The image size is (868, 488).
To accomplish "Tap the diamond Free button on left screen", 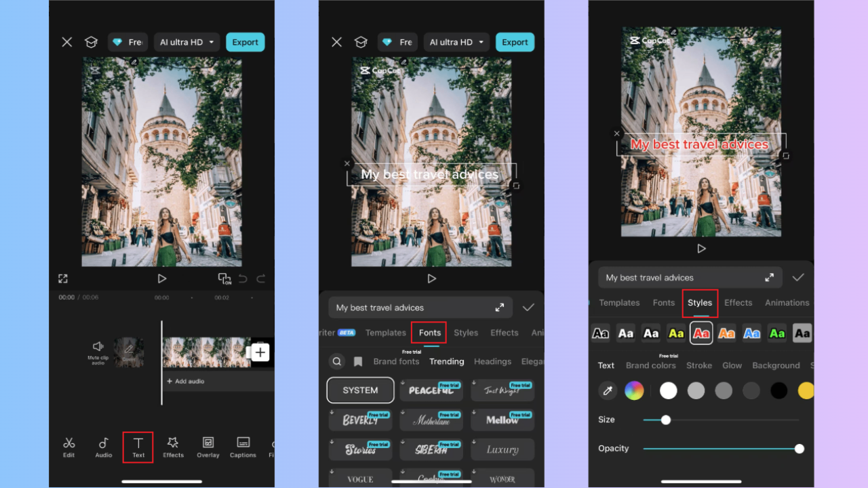I will 127,42.
